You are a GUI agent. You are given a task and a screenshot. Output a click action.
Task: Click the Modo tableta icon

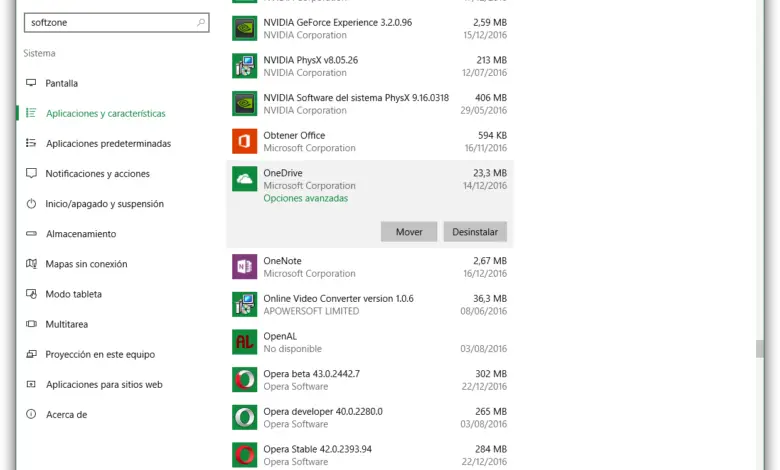click(31, 294)
